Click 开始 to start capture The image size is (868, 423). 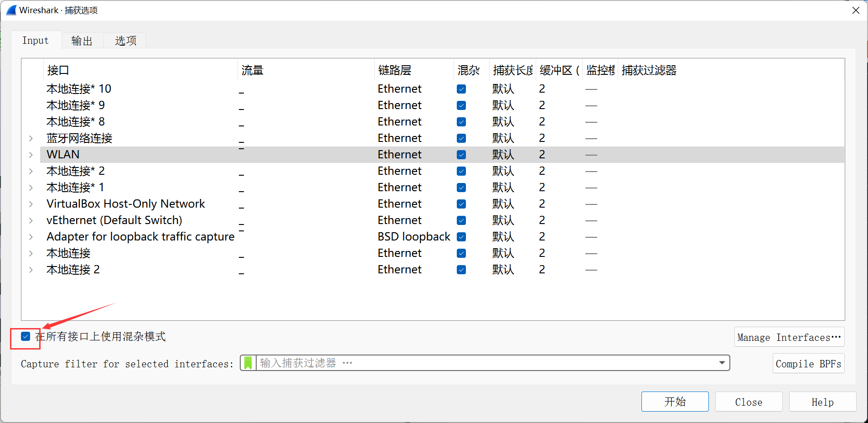[675, 402]
